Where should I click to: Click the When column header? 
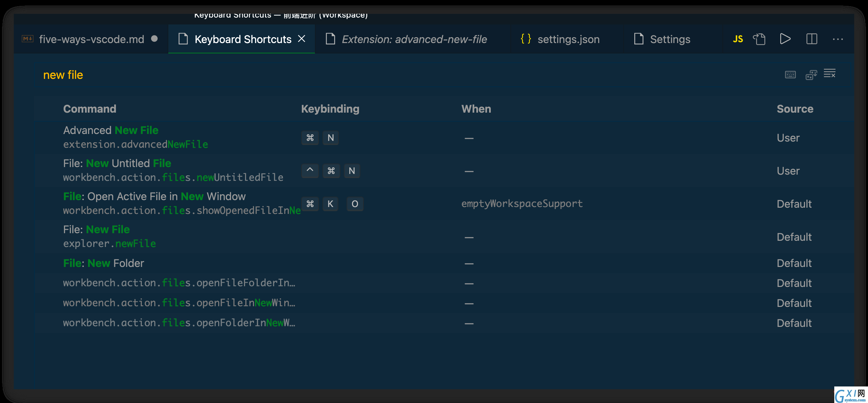point(476,109)
